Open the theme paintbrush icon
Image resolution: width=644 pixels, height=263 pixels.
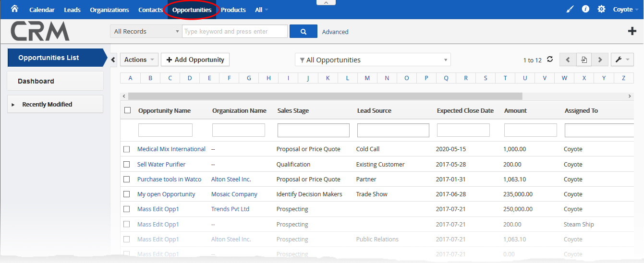click(570, 9)
